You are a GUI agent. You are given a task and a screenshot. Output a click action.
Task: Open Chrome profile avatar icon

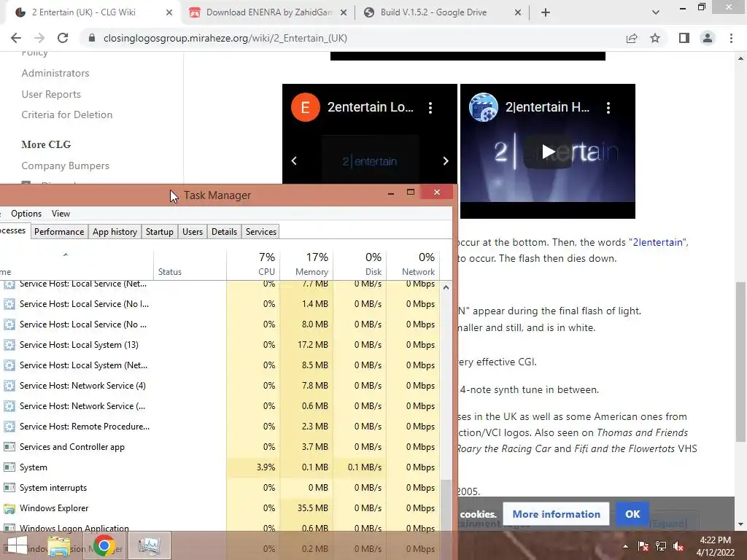[708, 38]
